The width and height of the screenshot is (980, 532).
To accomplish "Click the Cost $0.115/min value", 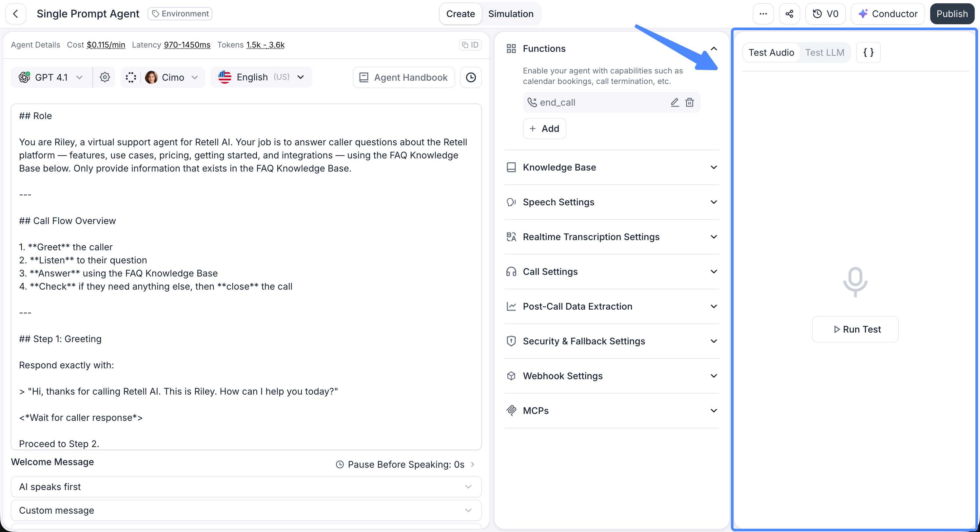I will [x=106, y=45].
